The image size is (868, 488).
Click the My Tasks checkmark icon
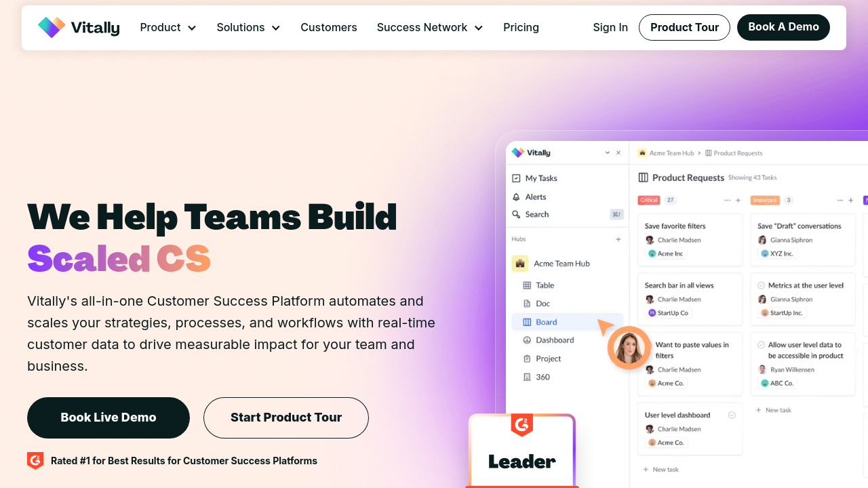click(x=516, y=178)
